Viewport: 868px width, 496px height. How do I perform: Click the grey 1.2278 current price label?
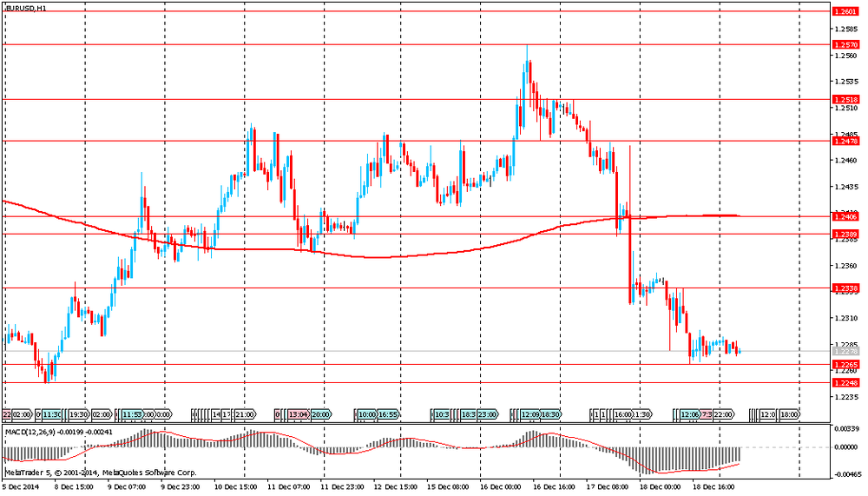[845, 351]
